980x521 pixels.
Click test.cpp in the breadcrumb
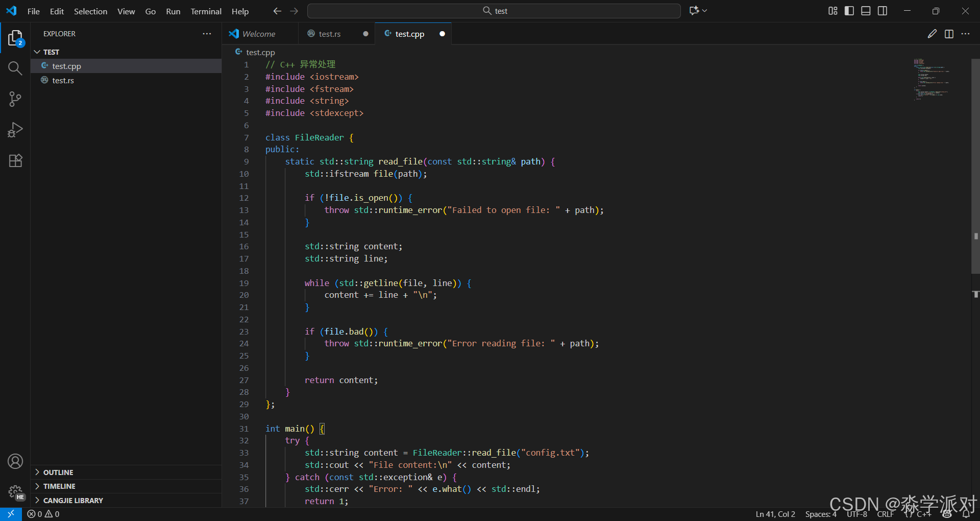pyautogui.click(x=260, y=52)
